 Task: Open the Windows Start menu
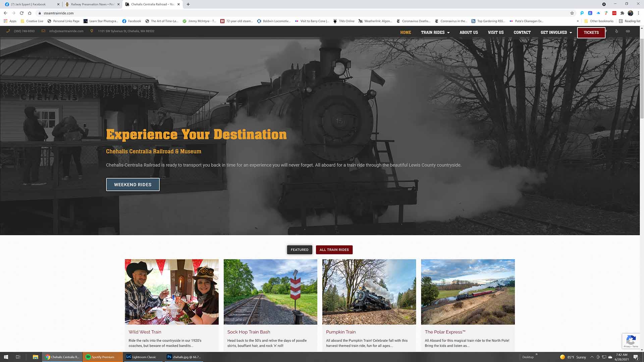[x=6, y=357]
